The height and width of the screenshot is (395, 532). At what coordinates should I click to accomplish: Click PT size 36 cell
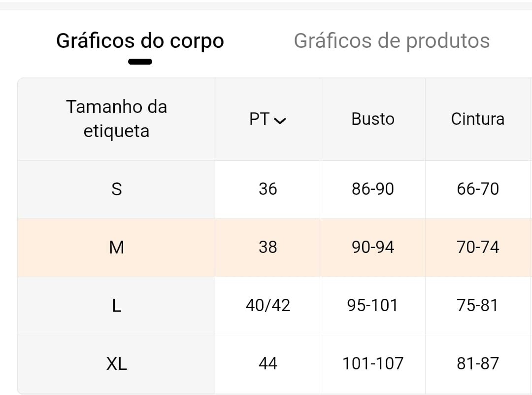[267, 189]
